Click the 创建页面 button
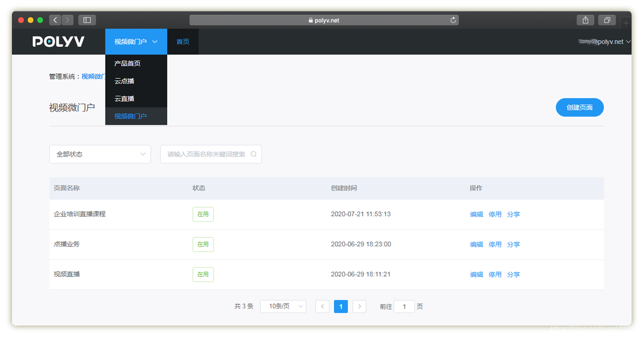 [x=580, y=108]
